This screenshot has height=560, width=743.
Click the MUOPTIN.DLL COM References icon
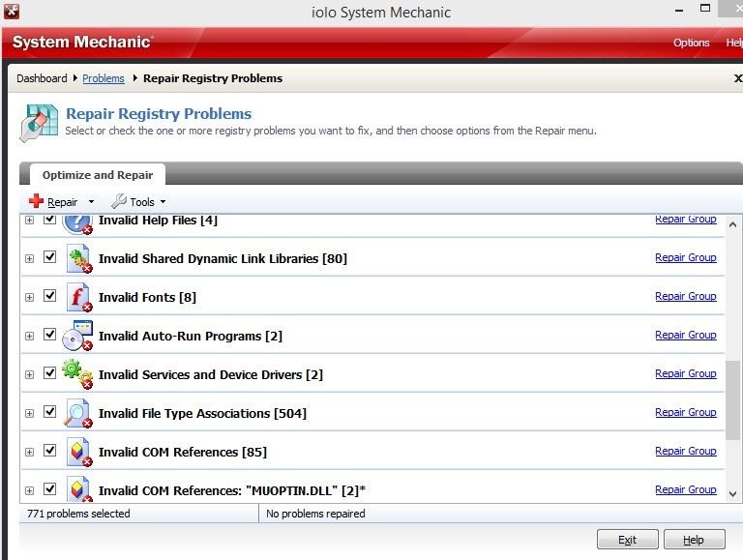tap(78, 489)
